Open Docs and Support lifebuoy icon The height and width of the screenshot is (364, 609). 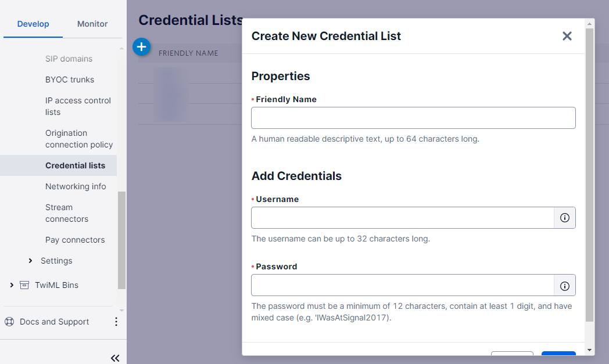coord(9,322)
